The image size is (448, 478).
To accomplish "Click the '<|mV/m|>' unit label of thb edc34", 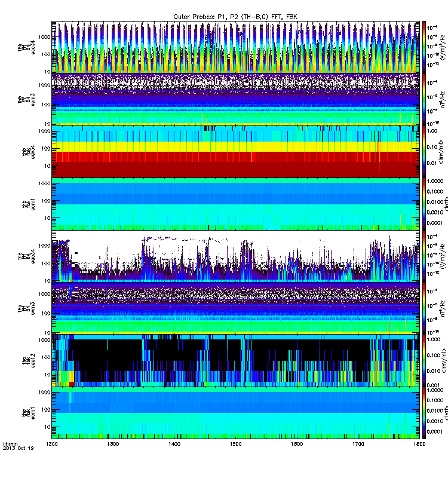I will (441, 152).
